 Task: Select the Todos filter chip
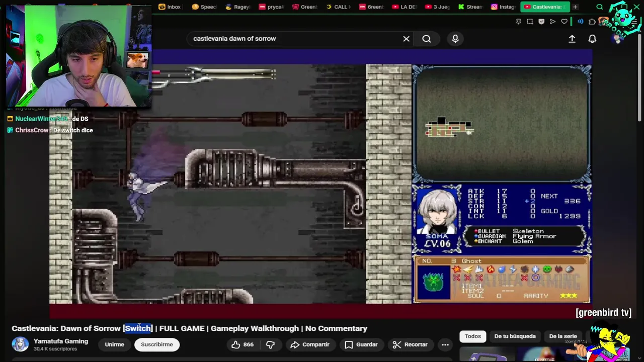(472, 336)
